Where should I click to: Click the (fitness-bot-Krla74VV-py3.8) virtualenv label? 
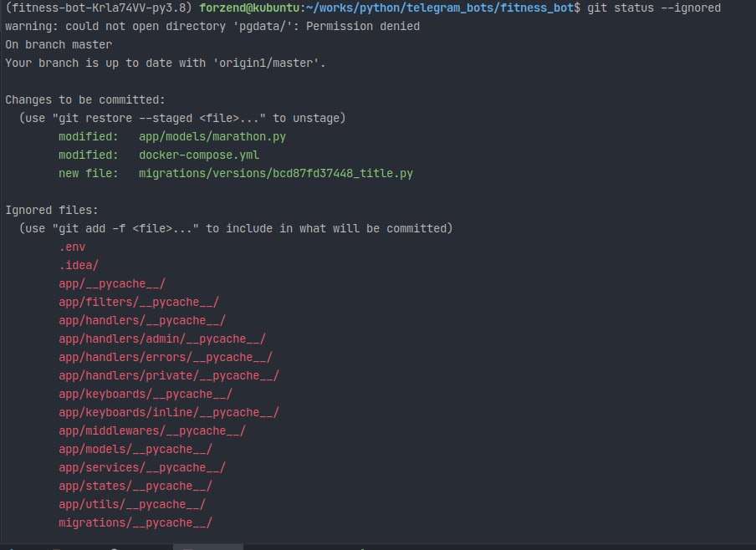tap(99, 8)
